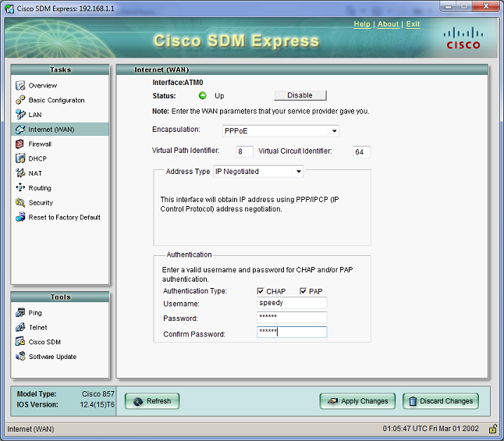This screenshot has width=504, height=441.
Task: Close the Cisco SDM Express window
Action: 486,6
